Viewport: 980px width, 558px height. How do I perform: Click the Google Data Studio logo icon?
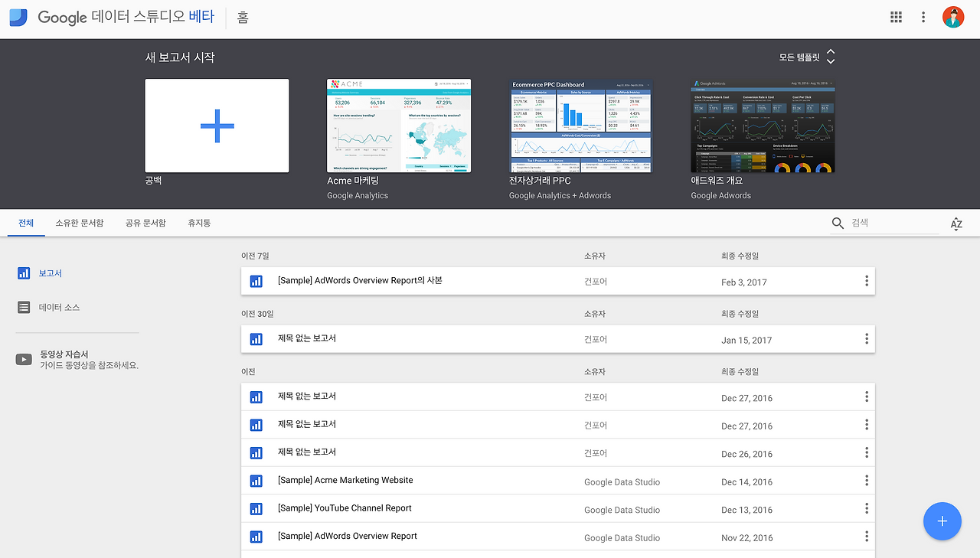[x=18, y=17]
